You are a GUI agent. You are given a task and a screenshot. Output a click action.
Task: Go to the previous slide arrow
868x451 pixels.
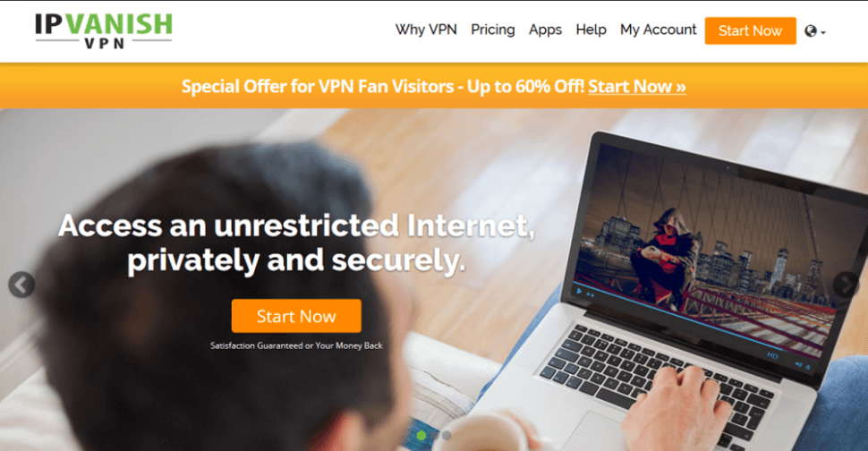(21, 285)
